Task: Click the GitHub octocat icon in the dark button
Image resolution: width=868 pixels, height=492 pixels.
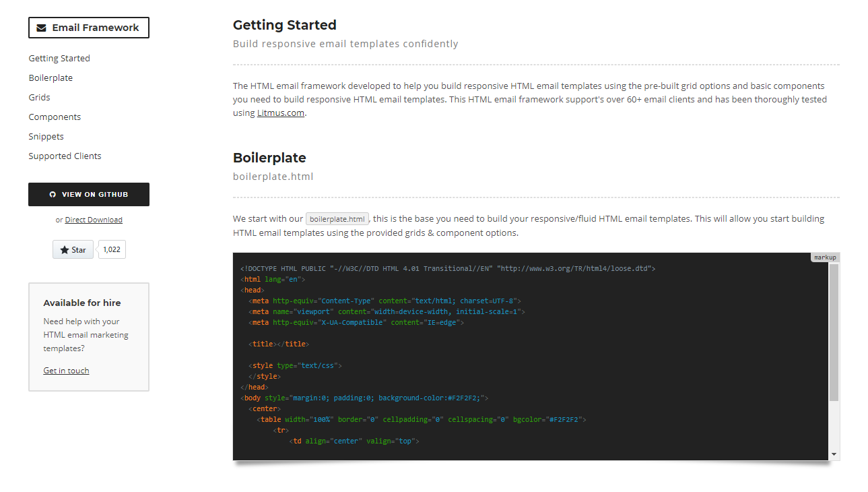Action: tap(53, 194)
